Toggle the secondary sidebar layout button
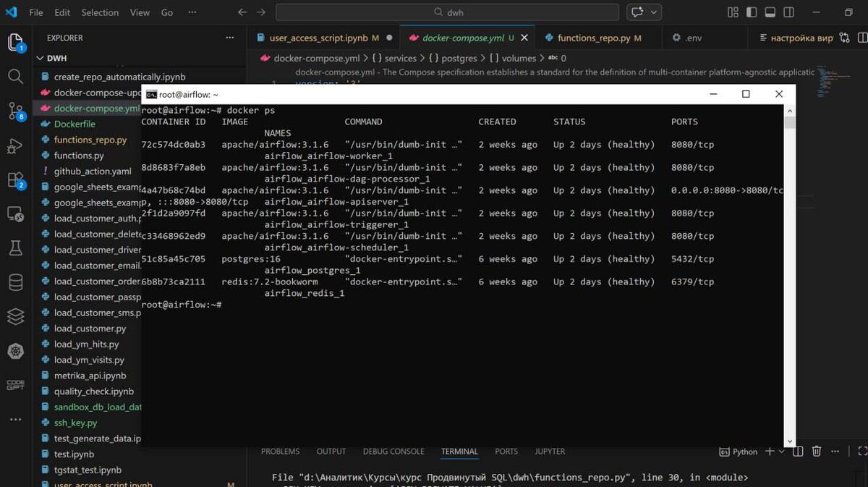This screenshot has width=868, height=487. tap(789, 12)
